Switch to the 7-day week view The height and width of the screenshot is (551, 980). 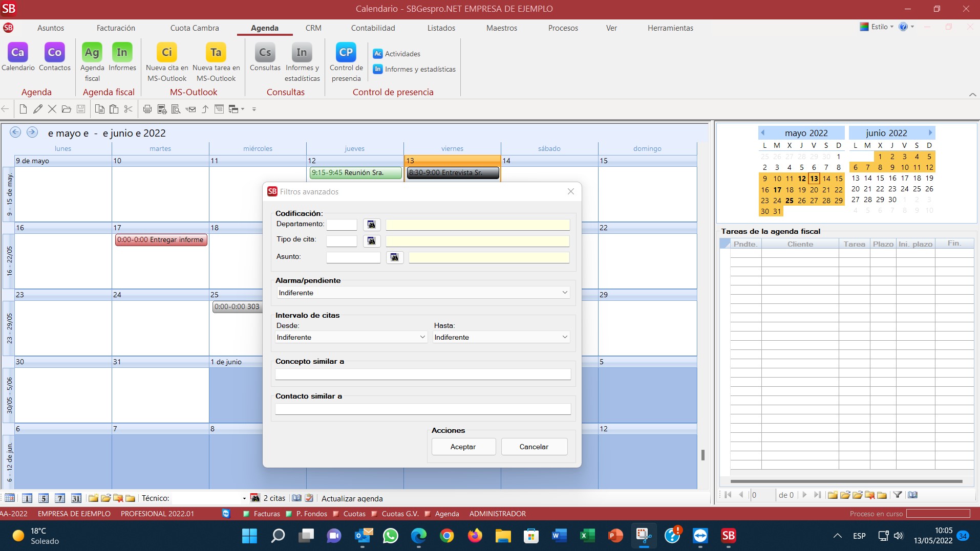[x=60, y=498]
